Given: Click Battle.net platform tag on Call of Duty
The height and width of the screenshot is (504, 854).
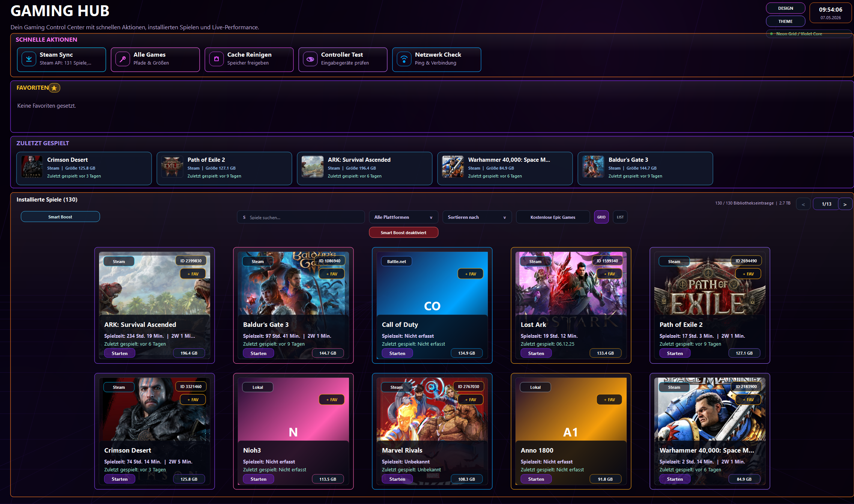Looking at the screenshot, I should 397,262.
